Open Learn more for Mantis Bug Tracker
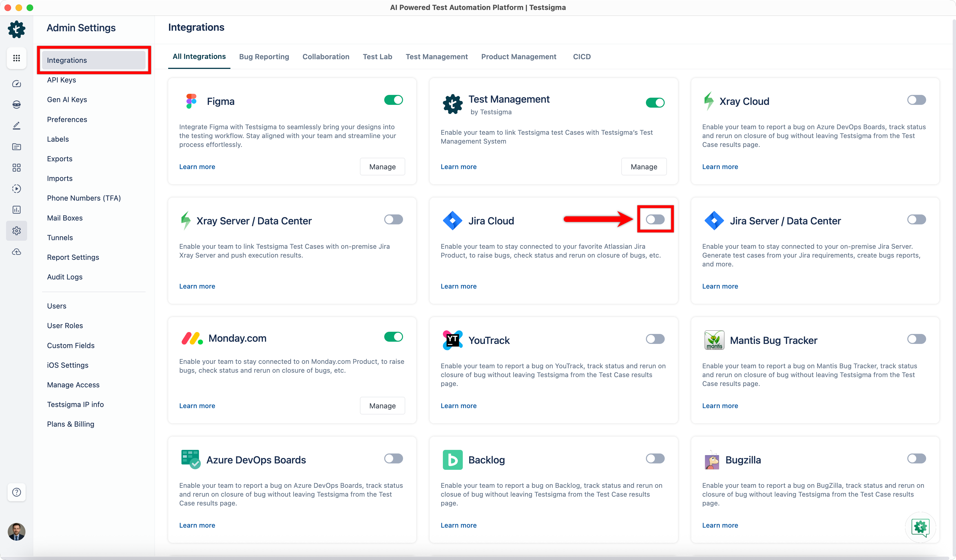Screen dimensions: 956x560 click(720, 406)
